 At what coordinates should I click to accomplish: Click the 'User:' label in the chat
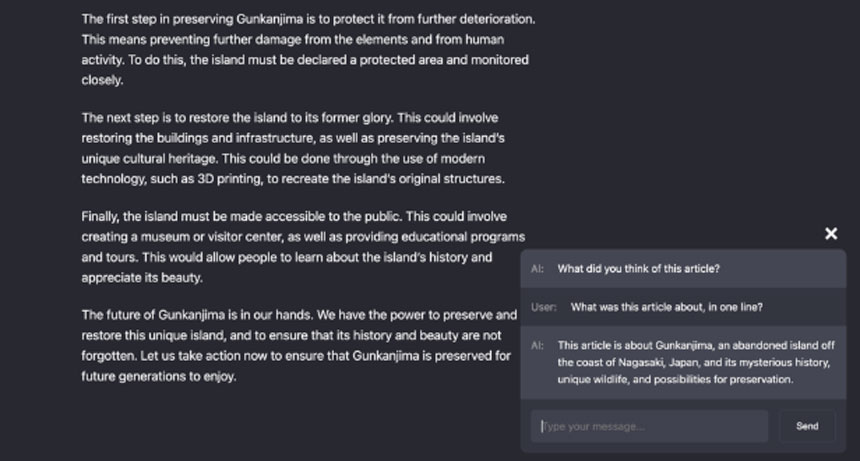click(x=544, y=307)
